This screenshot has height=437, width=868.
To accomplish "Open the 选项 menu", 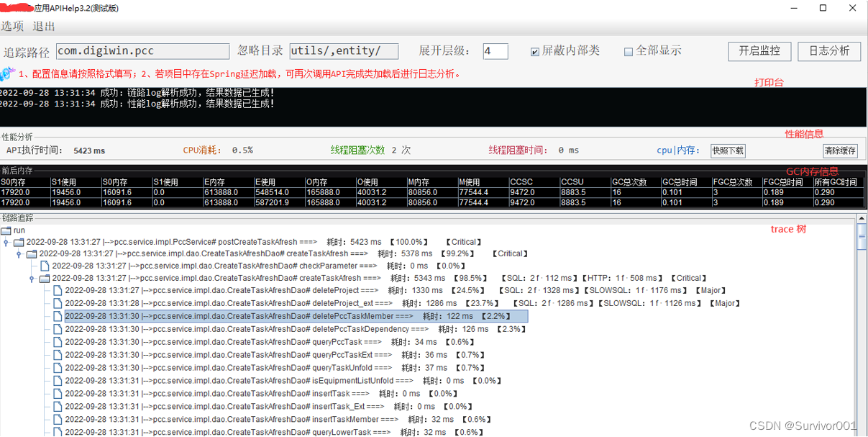I will click(x=12, y=26).
